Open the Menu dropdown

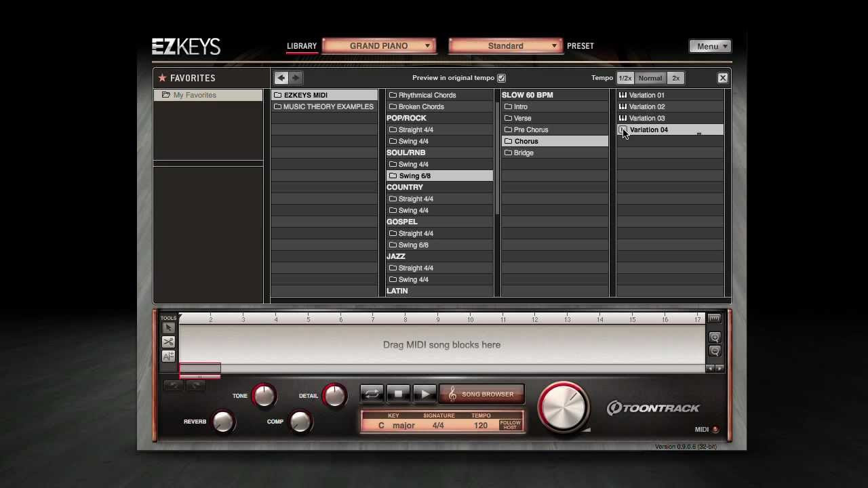[x=711, y=47]
